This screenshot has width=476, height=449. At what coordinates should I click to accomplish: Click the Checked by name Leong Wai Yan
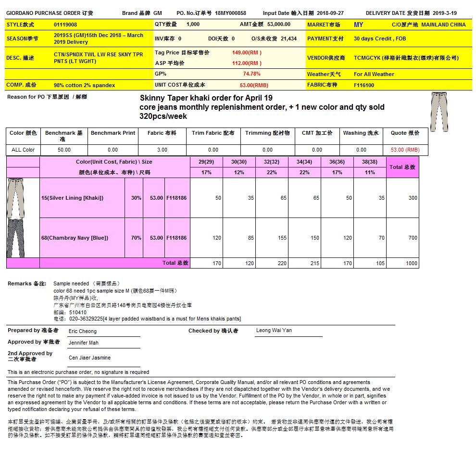(274, 331)
